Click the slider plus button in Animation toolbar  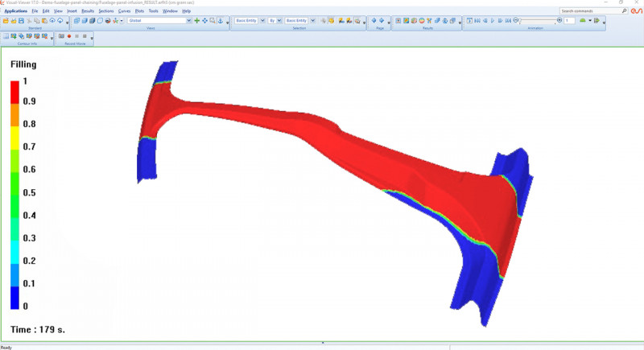point(559,19)
